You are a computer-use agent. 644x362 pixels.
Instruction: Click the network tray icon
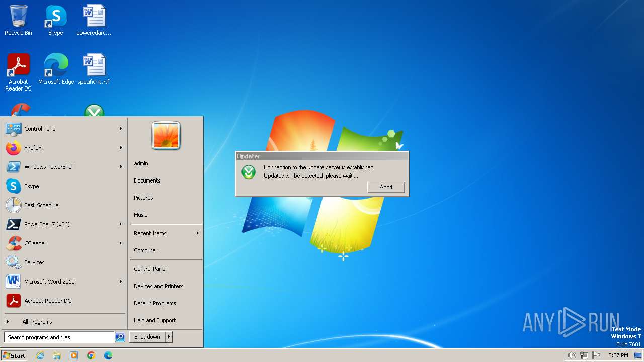(x=584, y=355)
